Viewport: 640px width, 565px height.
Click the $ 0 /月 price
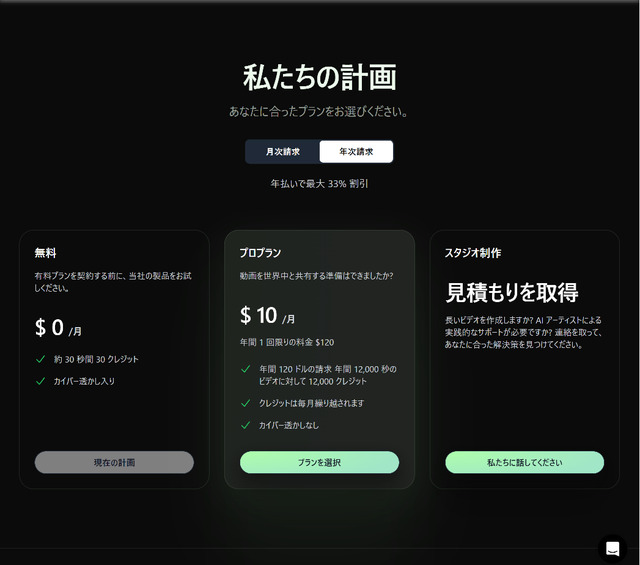[x=58, y=327]
